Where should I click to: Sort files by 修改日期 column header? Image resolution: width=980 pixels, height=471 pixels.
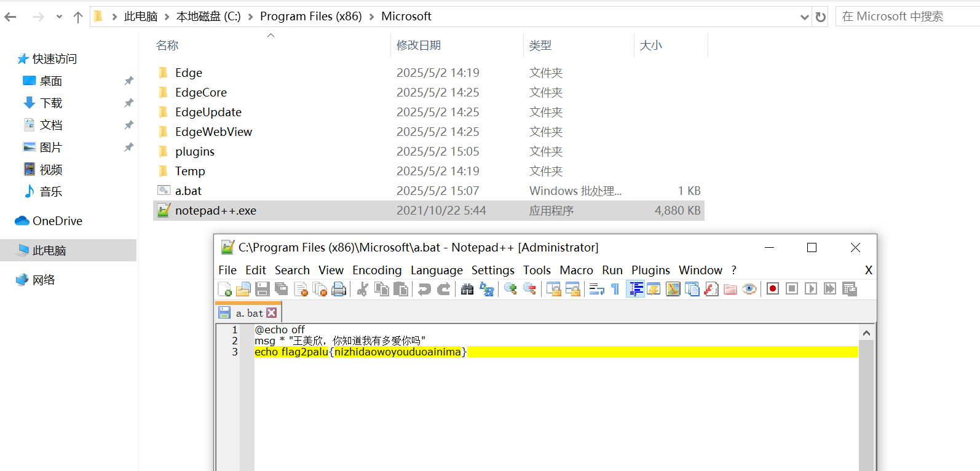point(419,45)
